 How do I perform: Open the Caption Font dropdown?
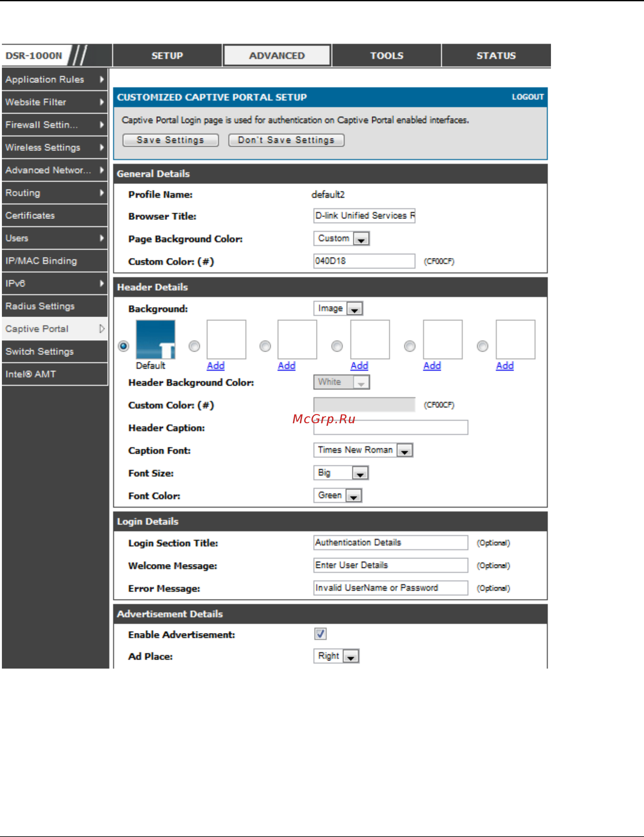coord(363,450)
